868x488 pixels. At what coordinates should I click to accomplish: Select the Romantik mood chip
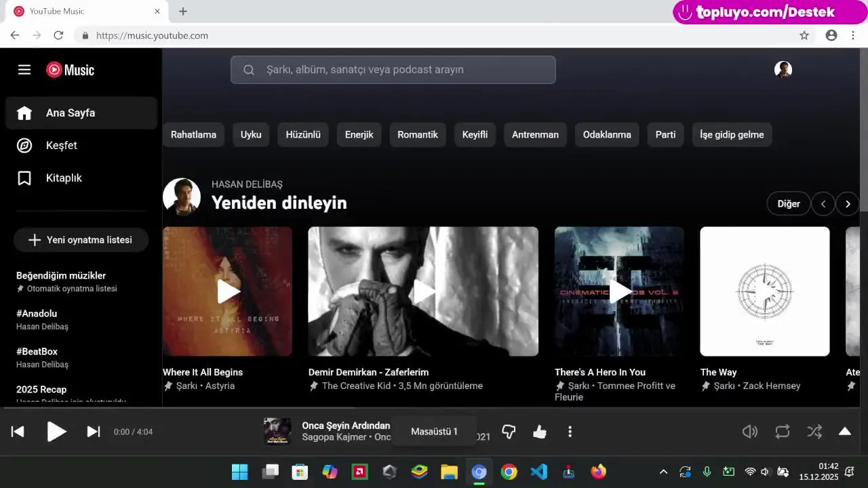point(418,135)
